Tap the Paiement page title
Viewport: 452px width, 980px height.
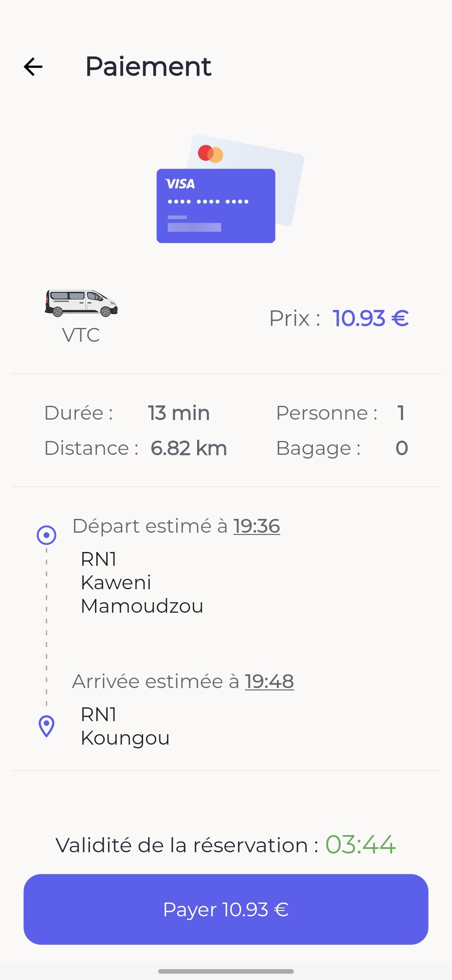[x=148, y=67]
